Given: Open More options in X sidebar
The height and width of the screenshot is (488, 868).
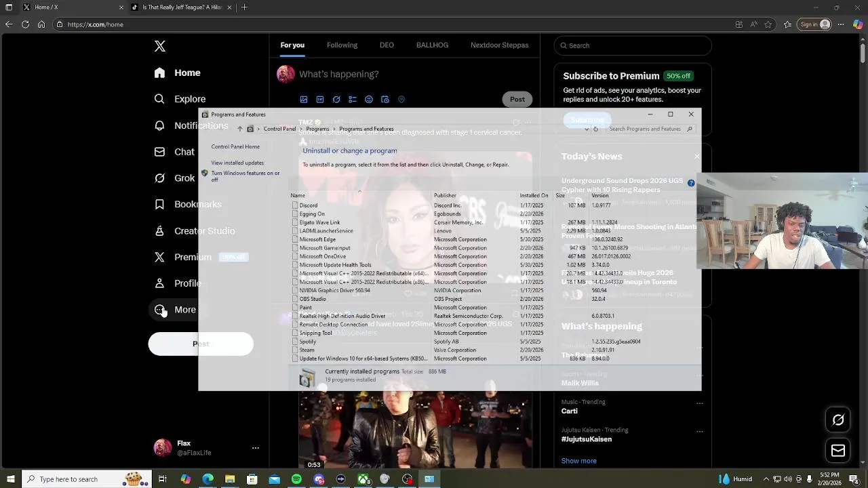Looking at the screenshot, I should [x=175, y=310].
